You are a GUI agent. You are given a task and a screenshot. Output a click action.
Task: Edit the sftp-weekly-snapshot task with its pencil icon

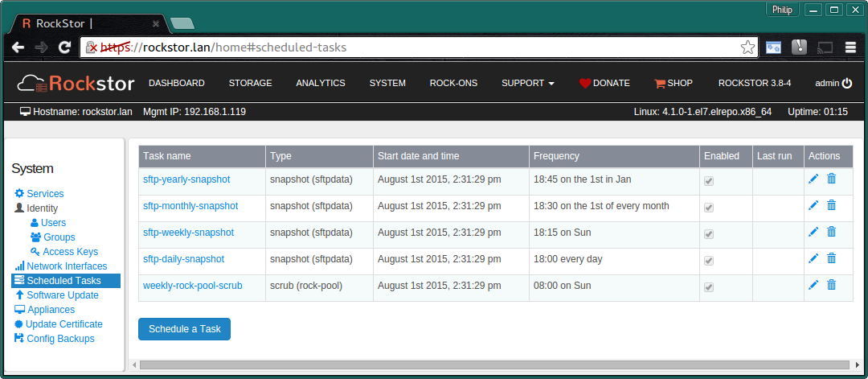(813, 232)
